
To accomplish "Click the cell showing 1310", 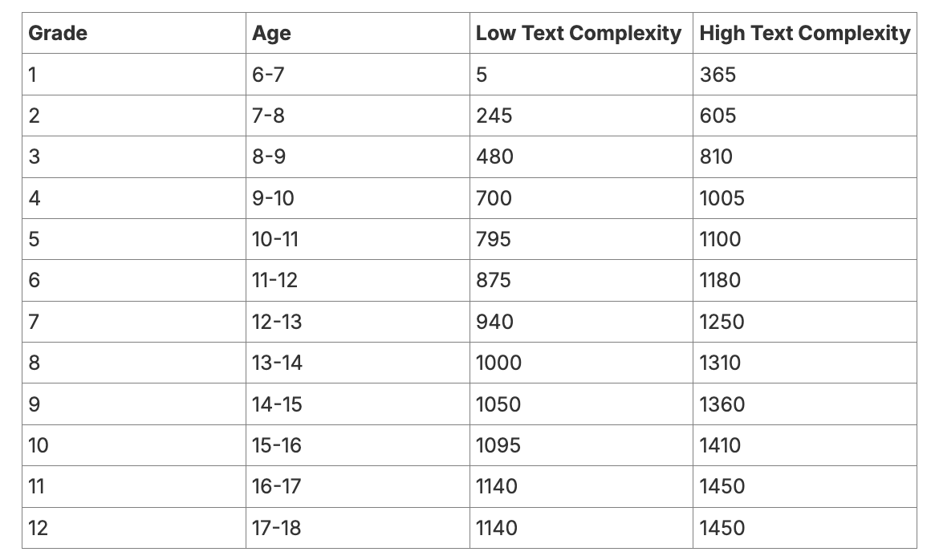I will [x=804, y=363].
